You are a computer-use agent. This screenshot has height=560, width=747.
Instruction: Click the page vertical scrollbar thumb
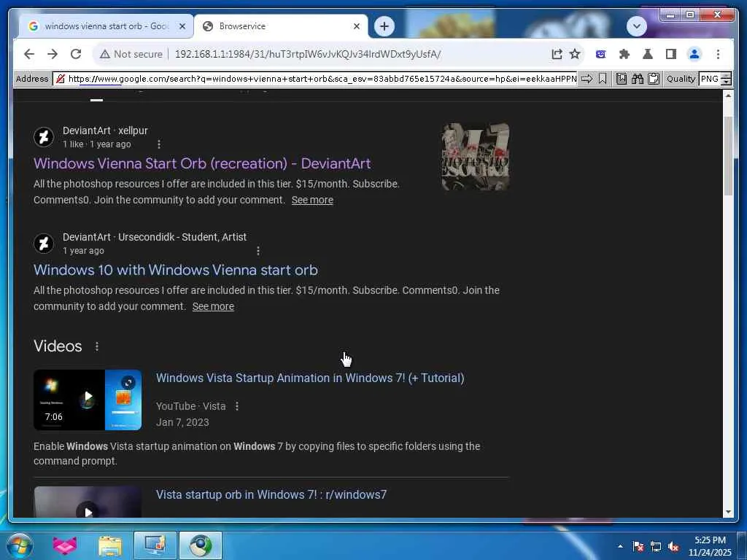click(728, 156)
